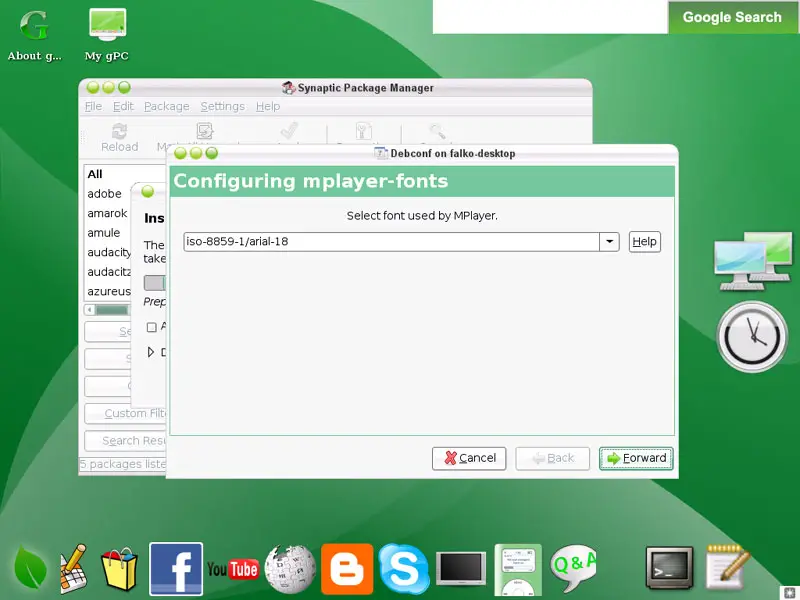Open Blogger icon in dock
This screenshot has height=600, width=800.
347,570
